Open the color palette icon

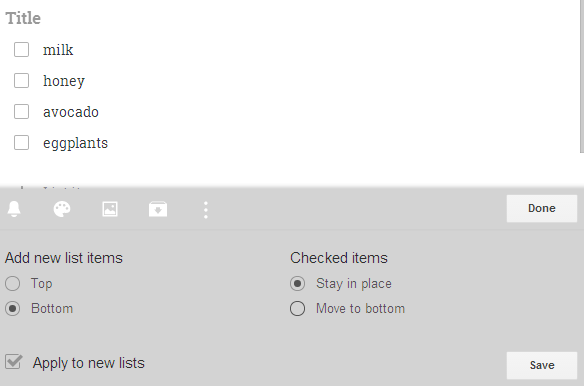[x=62, y=209]
